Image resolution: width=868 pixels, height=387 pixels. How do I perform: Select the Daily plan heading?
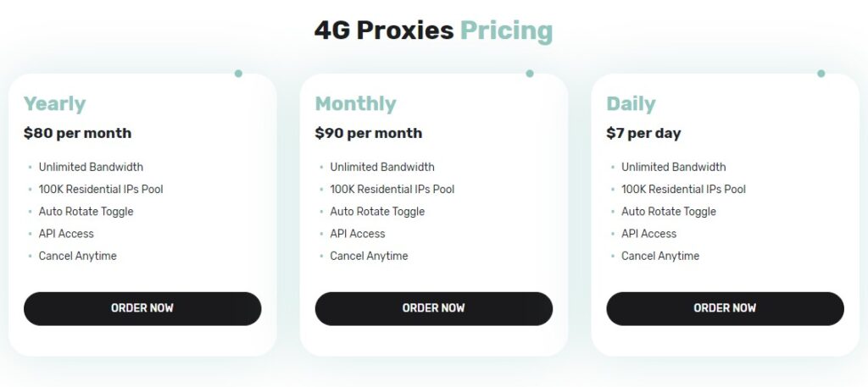pyautogui.click(x=631, y=104)
